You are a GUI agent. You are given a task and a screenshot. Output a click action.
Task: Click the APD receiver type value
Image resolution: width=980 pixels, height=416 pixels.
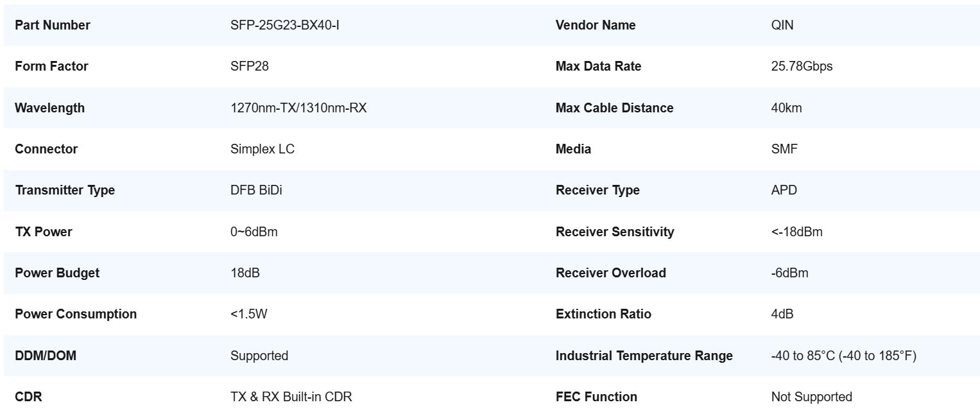784,190
